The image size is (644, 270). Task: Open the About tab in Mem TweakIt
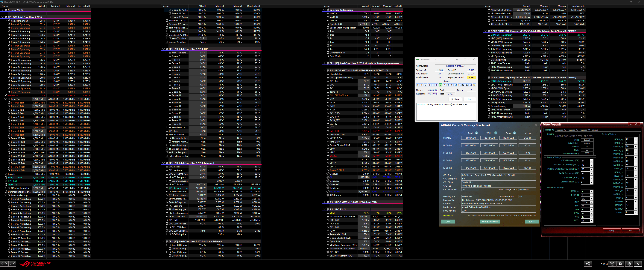point(595,130)
